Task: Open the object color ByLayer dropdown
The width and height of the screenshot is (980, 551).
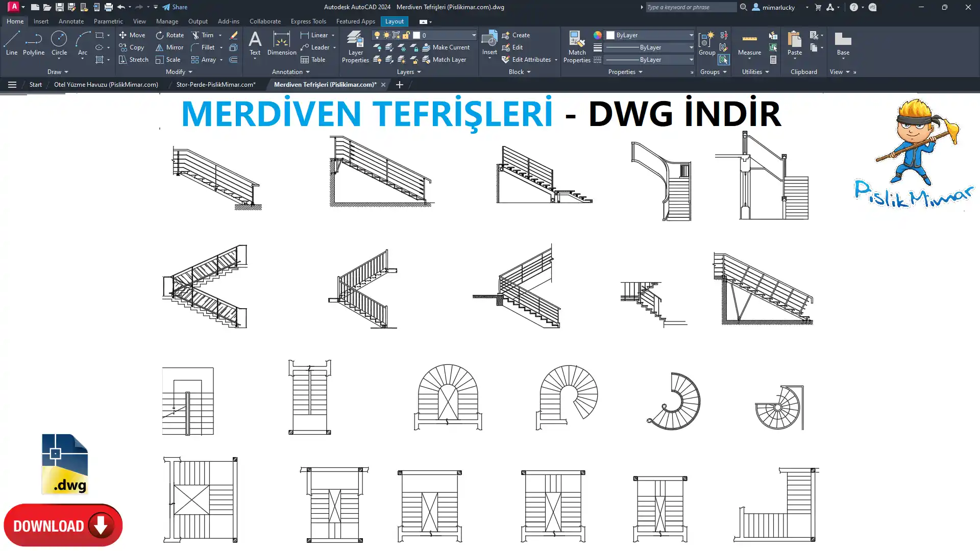Action: pyautogui.click(x=650, y=35)
